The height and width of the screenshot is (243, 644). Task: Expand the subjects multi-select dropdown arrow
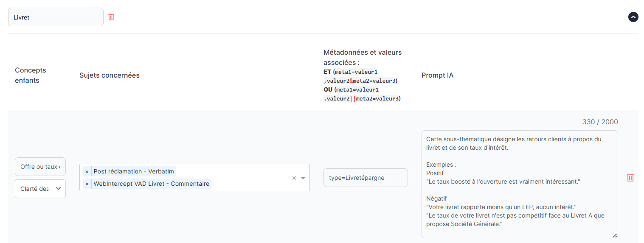pos(303,178)
